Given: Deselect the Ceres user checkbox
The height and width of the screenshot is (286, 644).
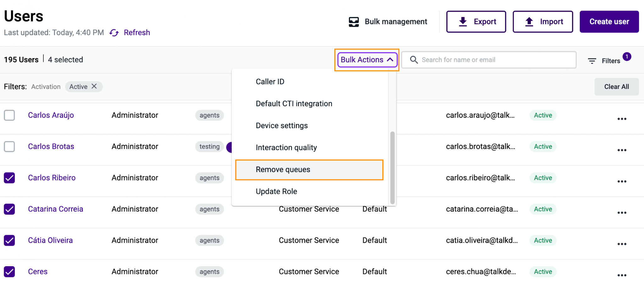Looking at the screenshot, I should (9, 272).
